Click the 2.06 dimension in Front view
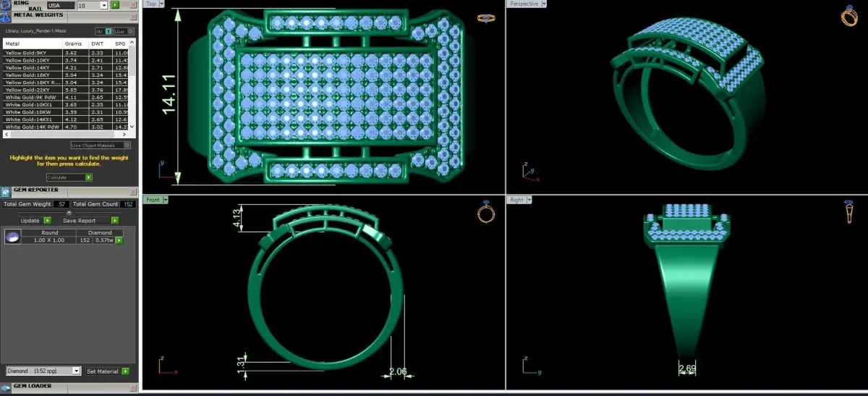 [398, 371]
